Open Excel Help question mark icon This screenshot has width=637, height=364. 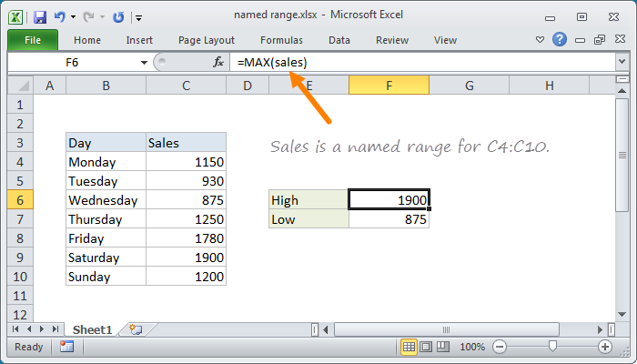[560, 40]
